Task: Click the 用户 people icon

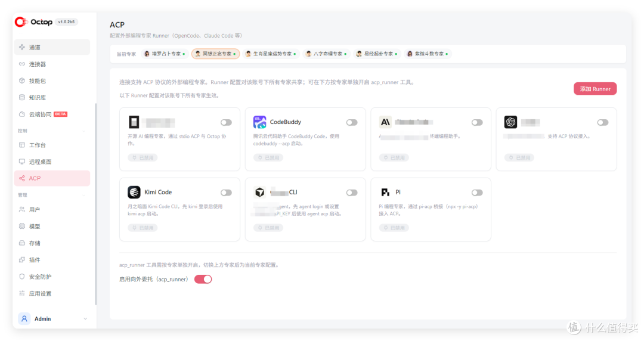Action: pyautogui.click(x=22, y=209)
